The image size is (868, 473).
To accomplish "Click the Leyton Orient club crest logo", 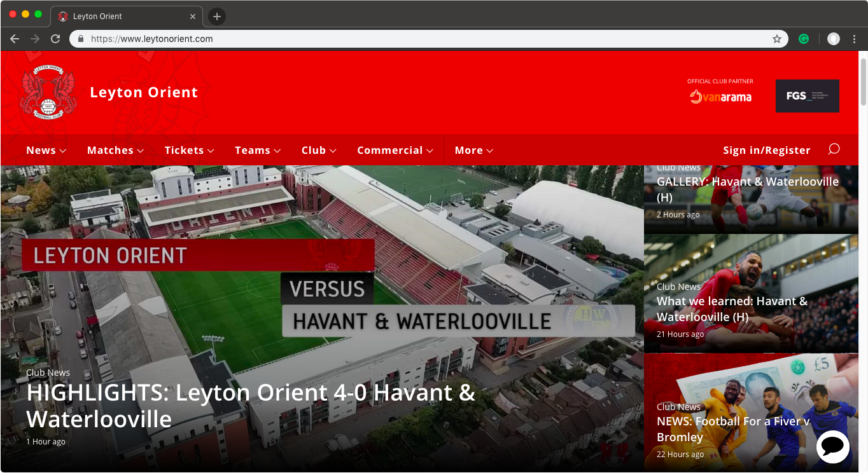I will click(x=48, y=92).
